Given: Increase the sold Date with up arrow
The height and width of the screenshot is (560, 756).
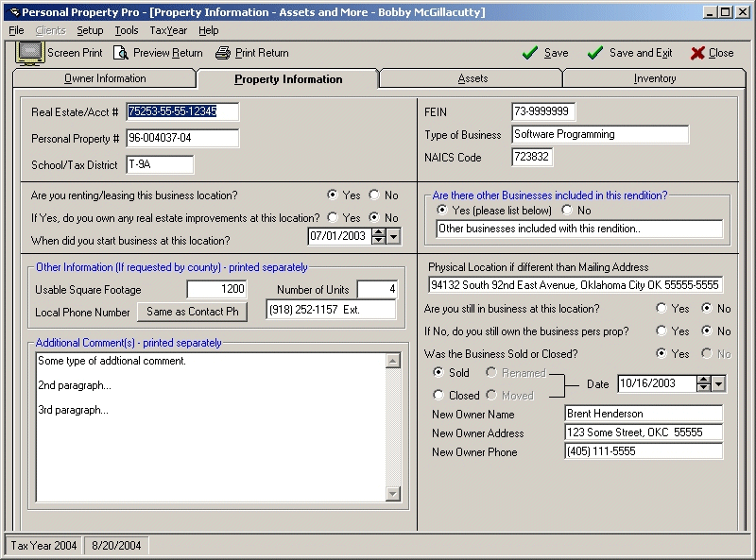Looking at the screenshot, I should click(x=704, y=380).
